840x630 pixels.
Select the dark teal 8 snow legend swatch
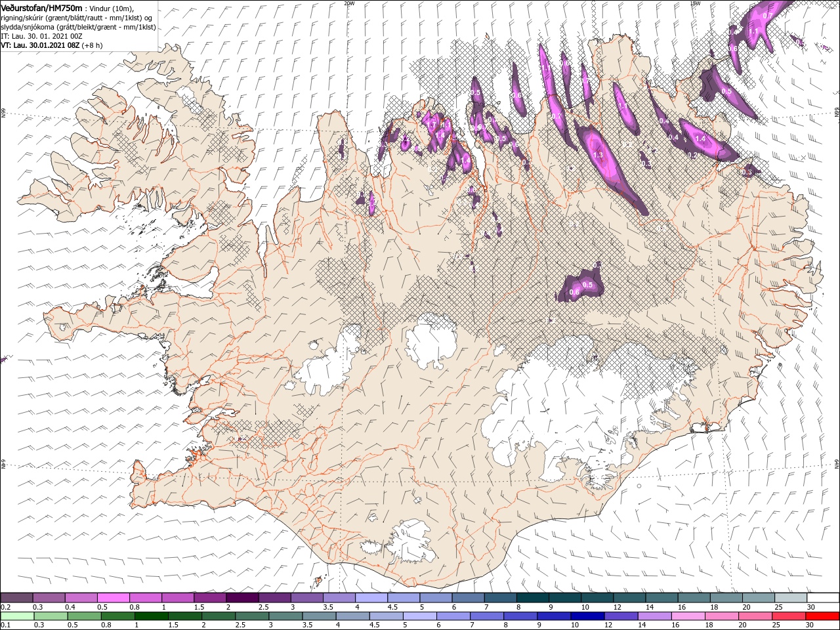pyautogui.click(x=533, y=598)
